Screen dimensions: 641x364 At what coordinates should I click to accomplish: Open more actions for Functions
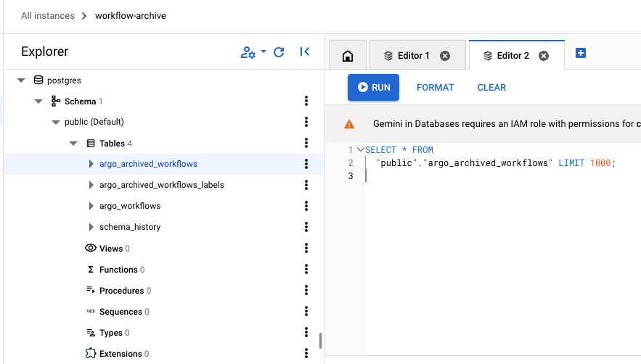tap(306, 269)
